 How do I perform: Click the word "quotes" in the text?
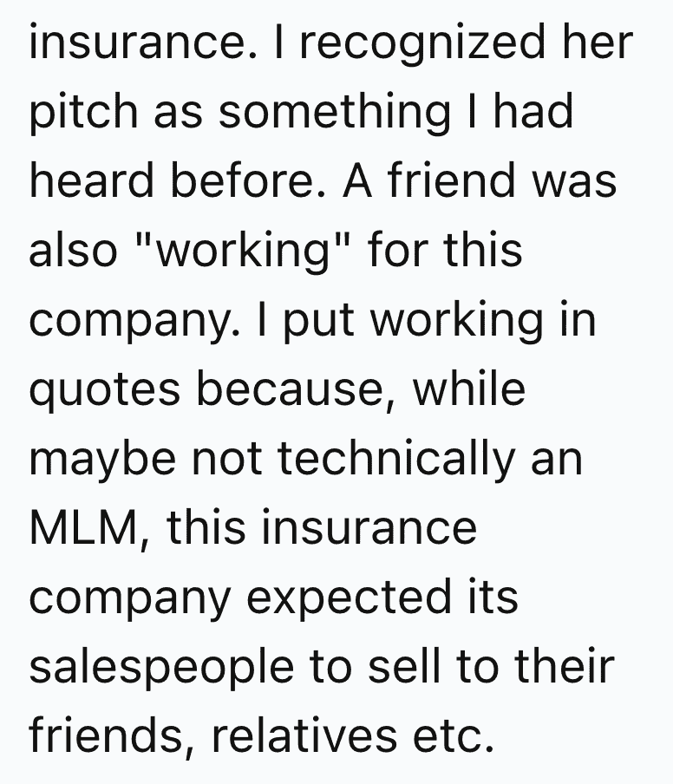coord(104,390)
